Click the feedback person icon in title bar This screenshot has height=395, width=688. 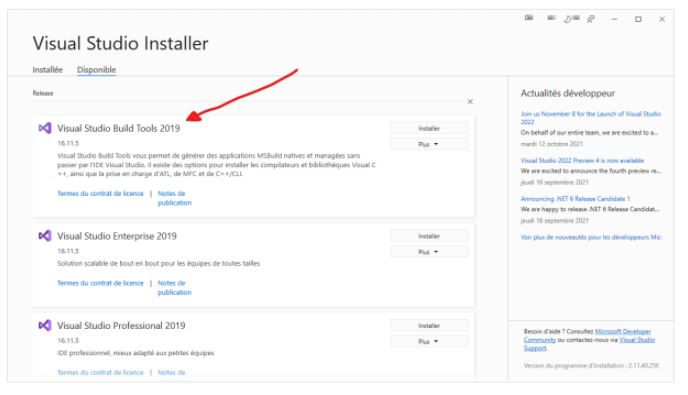click(x=591, y=19)
